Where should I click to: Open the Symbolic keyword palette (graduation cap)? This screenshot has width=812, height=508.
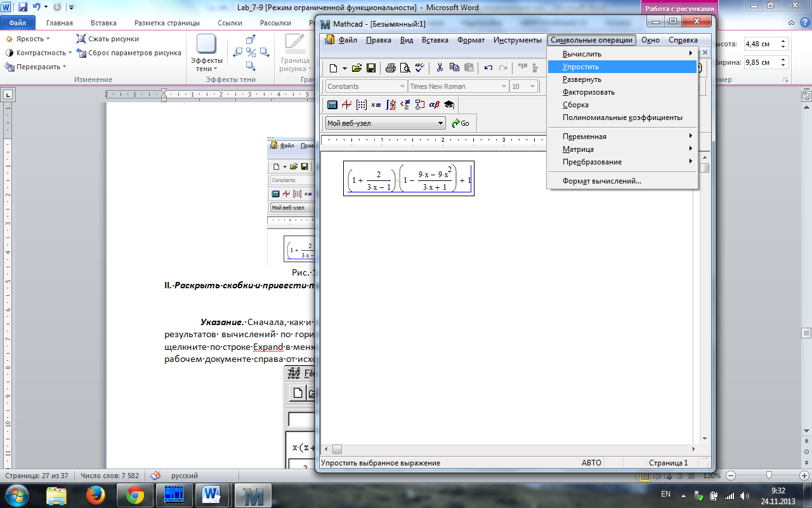tap(449, 105)
